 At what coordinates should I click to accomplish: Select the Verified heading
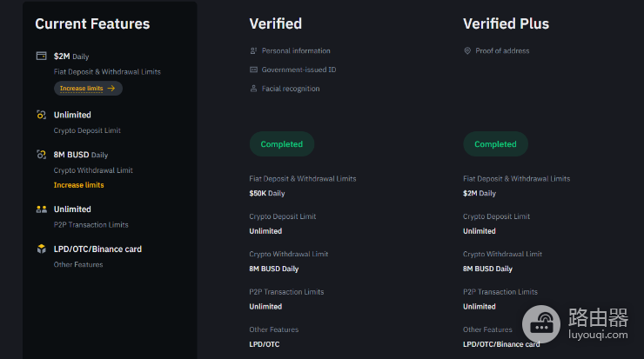[x=276, y=23]
